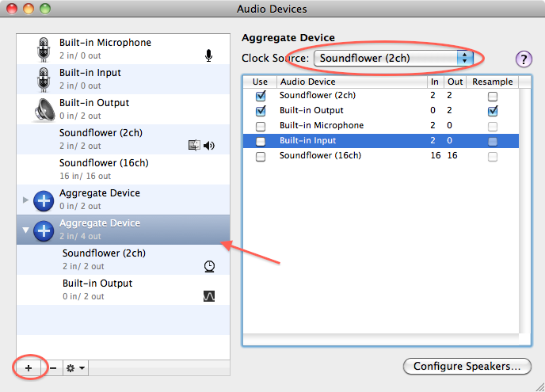Click Built-in Output row in the table

381,111
